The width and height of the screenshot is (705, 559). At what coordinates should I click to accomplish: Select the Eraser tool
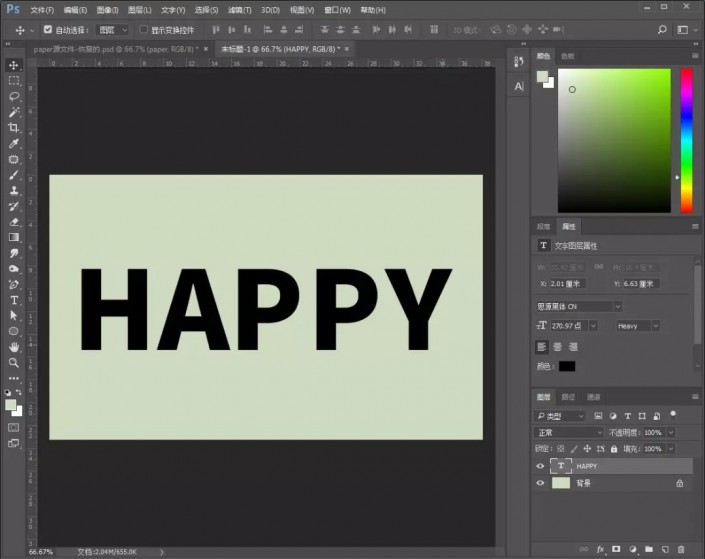pos(14,222)
